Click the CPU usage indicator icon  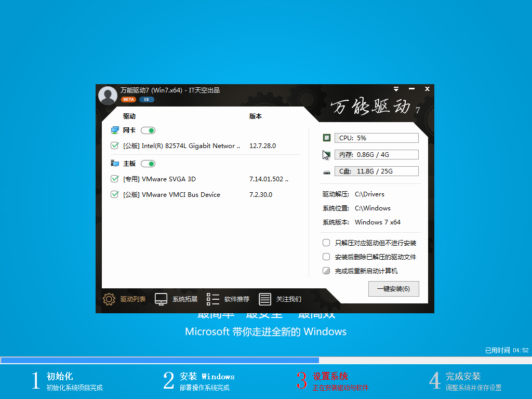coord(326,137)
